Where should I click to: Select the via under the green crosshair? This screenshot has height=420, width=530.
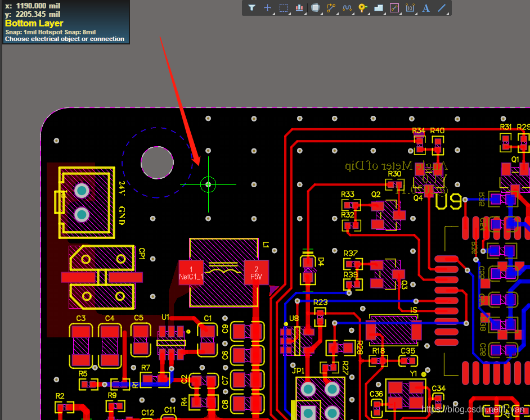coord(208,184)
